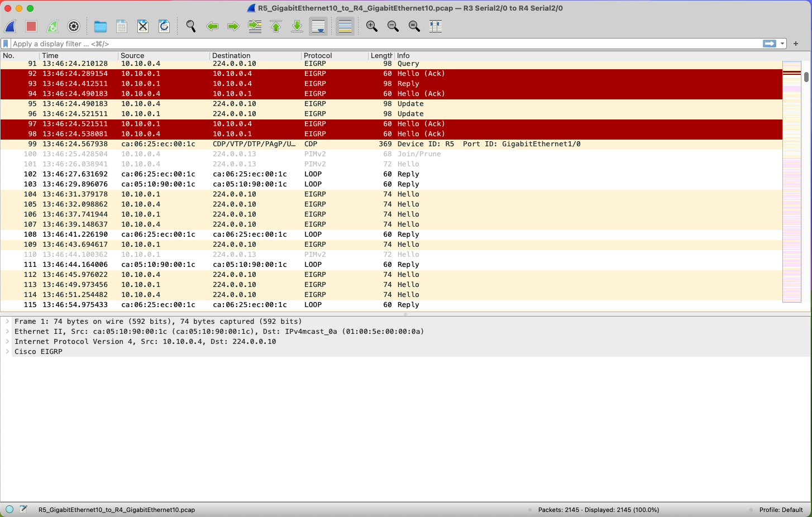Start a new packet capture
The height and width of the screenshot is (517, 812).
(10, 26)
